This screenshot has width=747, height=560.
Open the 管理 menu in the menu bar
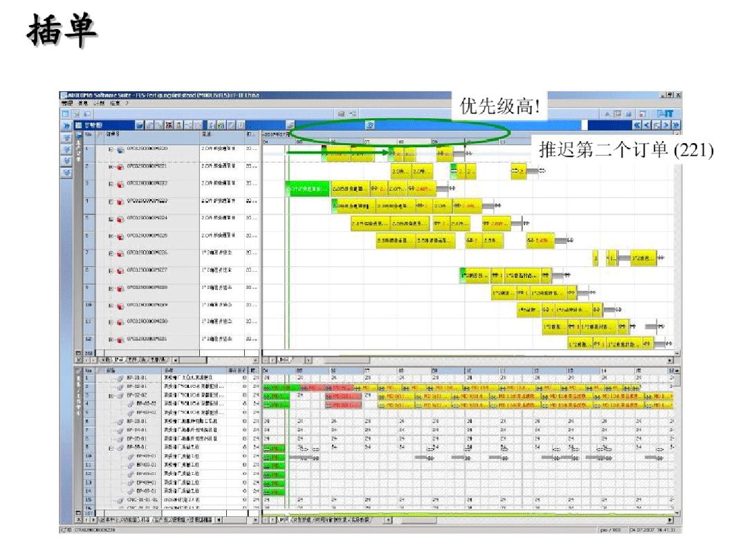tap(67, 103)
